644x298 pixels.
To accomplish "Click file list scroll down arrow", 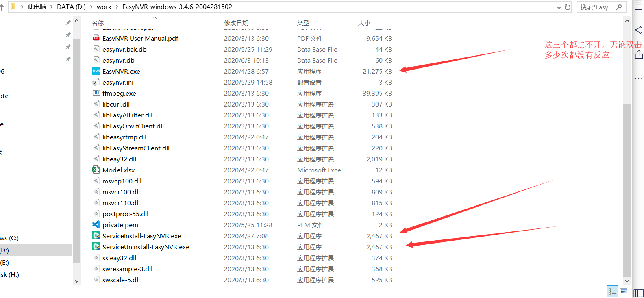I will coord(627,281).
